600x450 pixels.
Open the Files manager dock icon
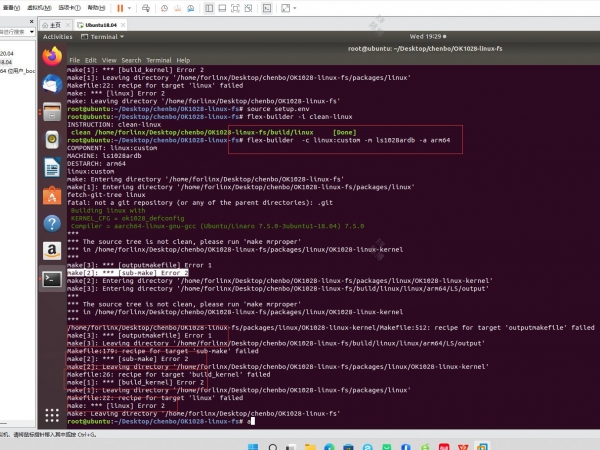tap(52, 111)
